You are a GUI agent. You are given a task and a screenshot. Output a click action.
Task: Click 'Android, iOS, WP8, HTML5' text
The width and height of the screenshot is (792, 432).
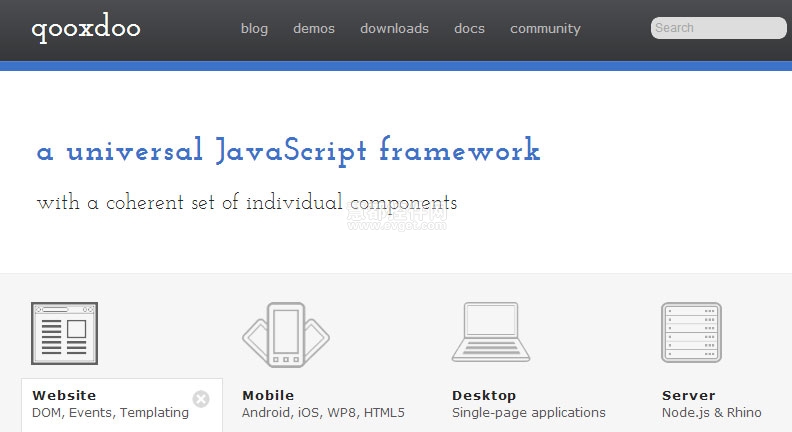323,413
